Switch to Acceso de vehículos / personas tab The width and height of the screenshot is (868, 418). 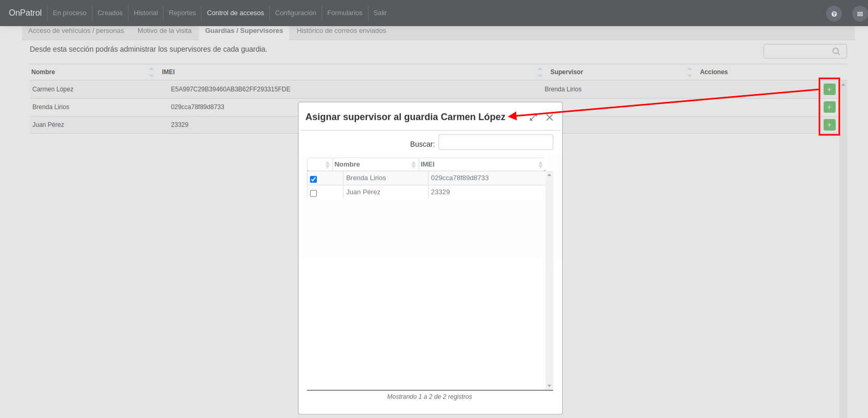click(x=76, y=31)
